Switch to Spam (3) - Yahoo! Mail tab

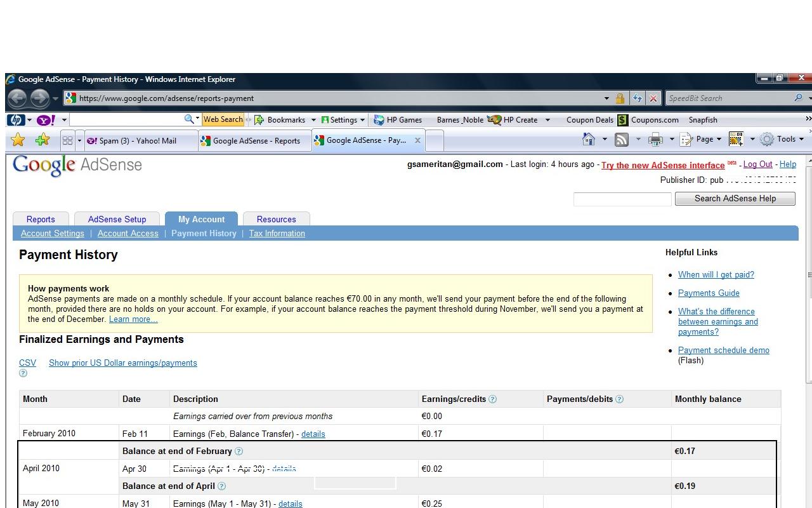click(x=140, y=141)
